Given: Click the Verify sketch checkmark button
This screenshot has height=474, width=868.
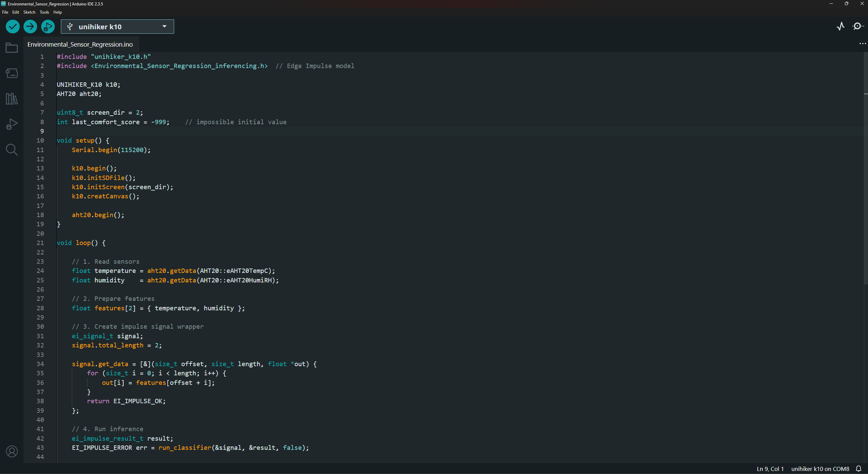Looking at the screenshot, I should 13,26.
